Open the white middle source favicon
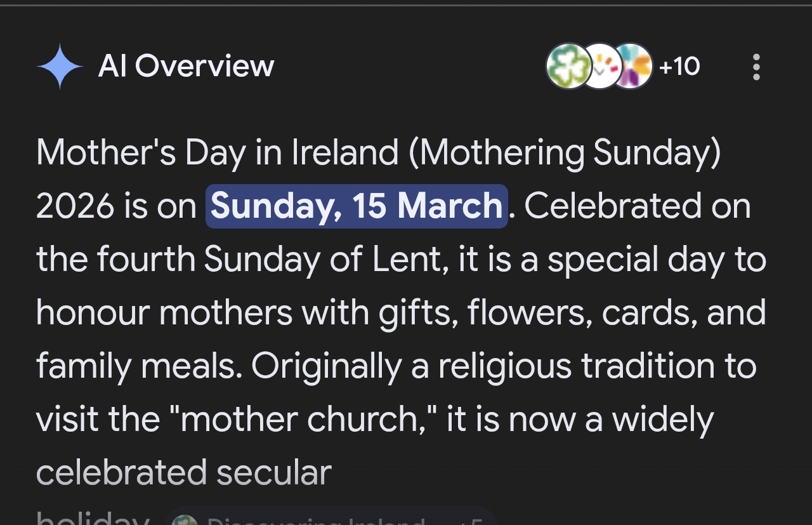Image resolution: width=812 pixels, height=525 pixels. tap(601, 66)
